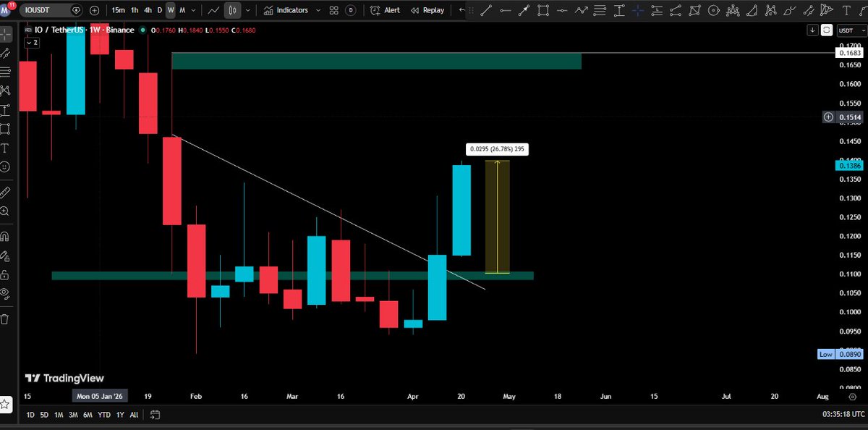Select the ruler measure tool in sidebar

(x=5, y=192)
